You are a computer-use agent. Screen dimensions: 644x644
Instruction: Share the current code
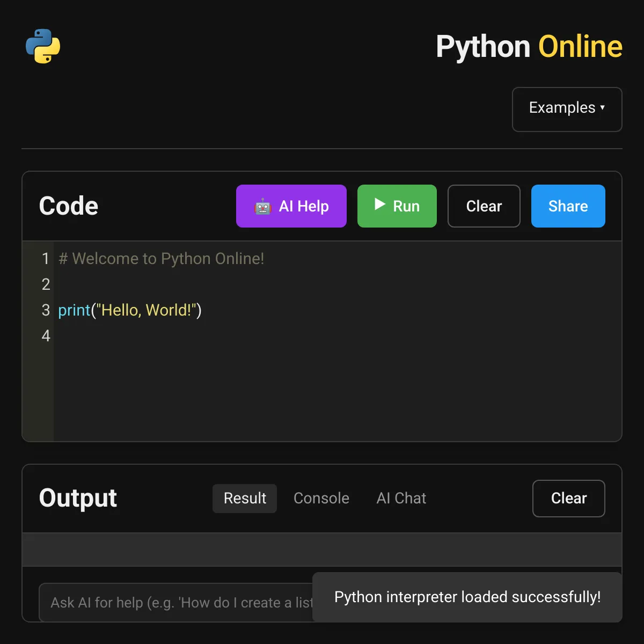568,206
